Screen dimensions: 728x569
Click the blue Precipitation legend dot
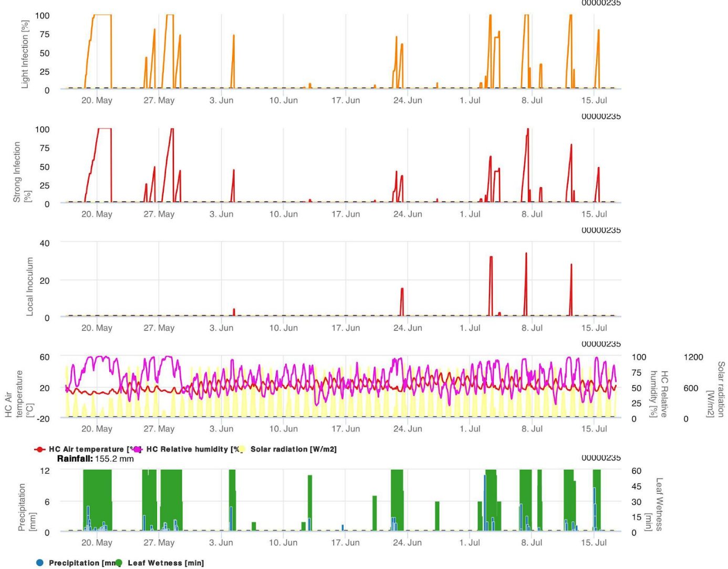coord(40,563)
